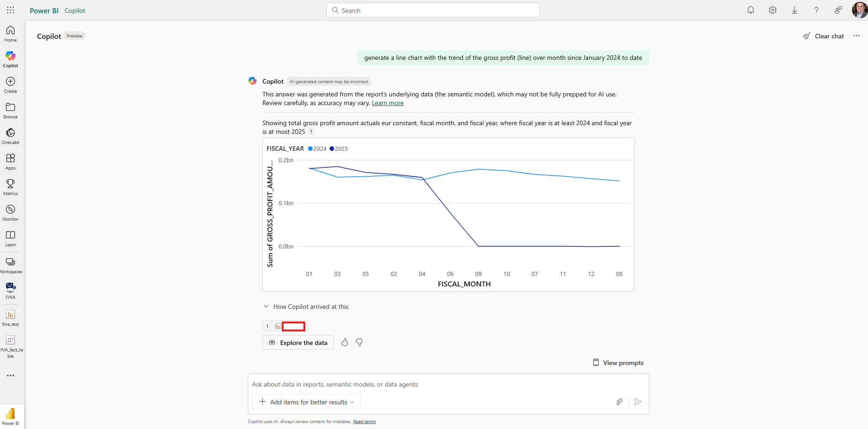Open the download menu icon
The image size is (868, 429).
795,10
